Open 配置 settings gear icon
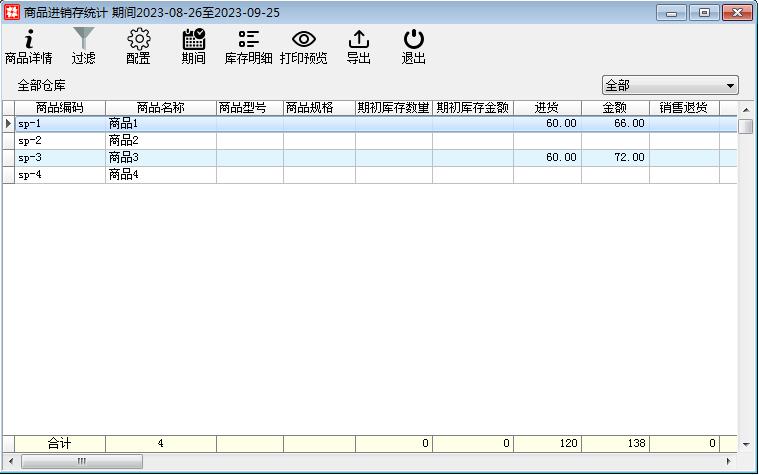 pos(138,47)
